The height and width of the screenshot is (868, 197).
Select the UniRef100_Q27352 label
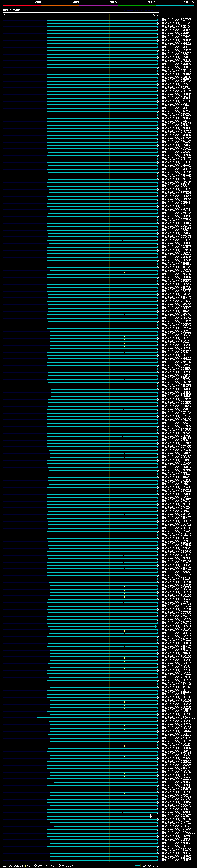click(176, 446)
